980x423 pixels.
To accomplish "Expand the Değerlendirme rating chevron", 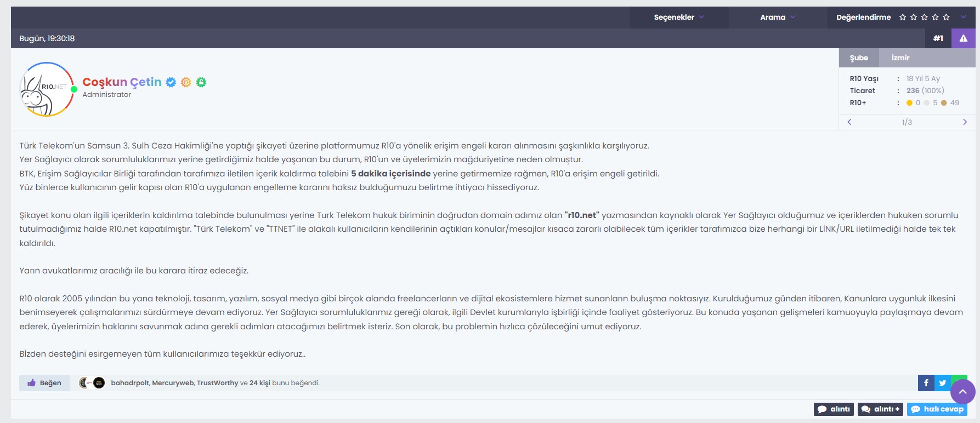I will [x=964, y=18].
